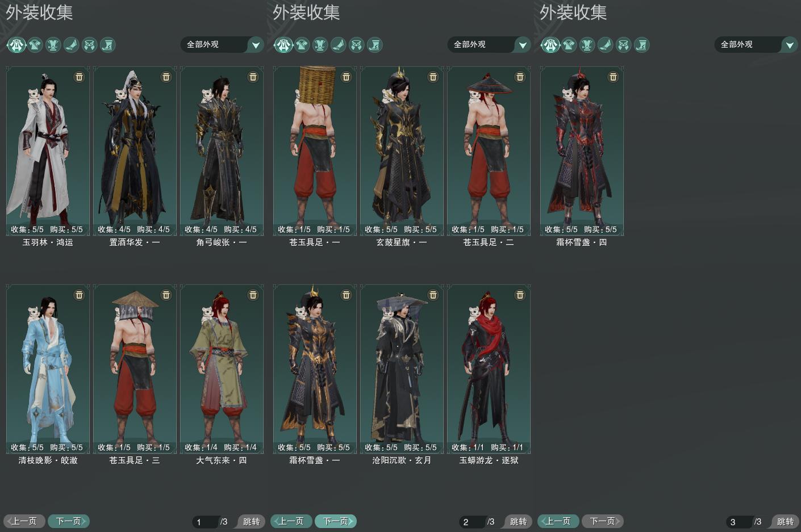Select full outfit set filter in first panel

tap(16, 45)
